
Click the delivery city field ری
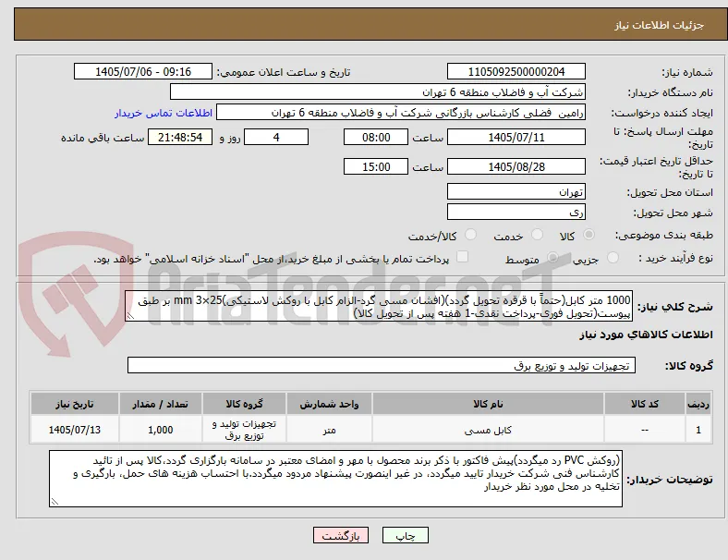point(516,213)
